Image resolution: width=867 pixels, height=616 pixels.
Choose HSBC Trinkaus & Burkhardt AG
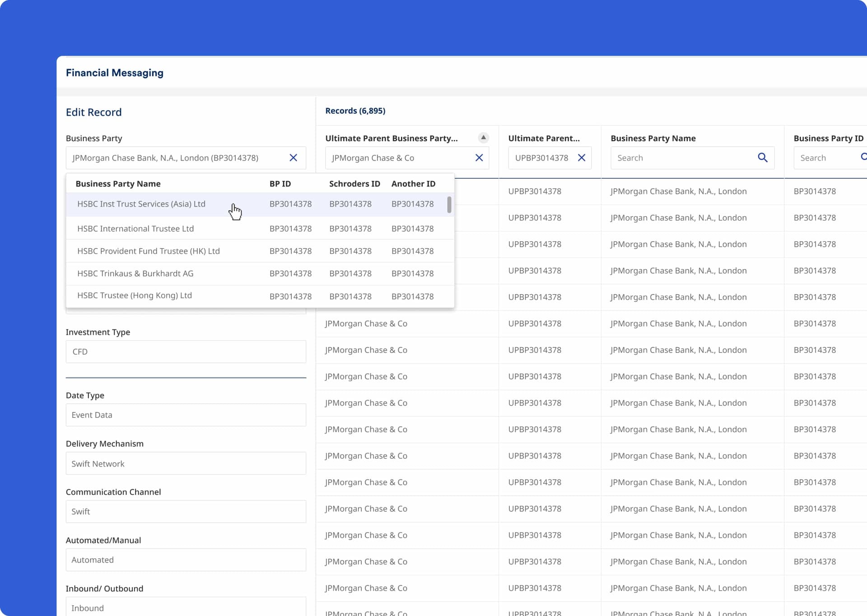coord(260,273)
